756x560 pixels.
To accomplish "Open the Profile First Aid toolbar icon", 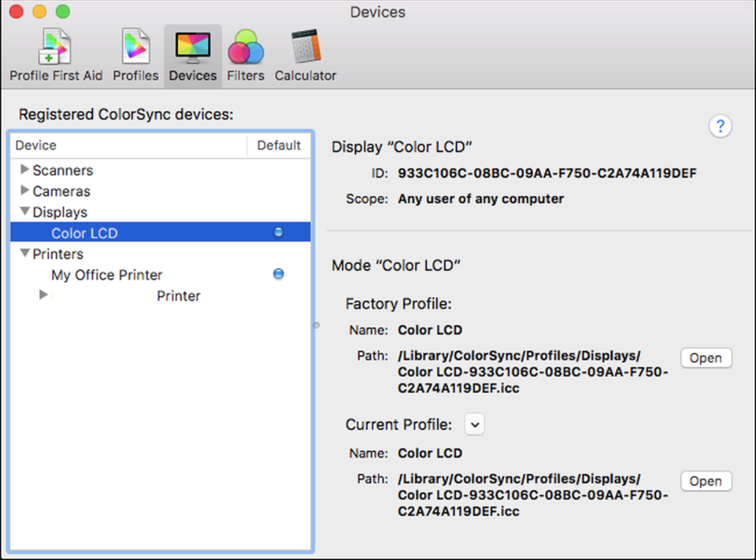I will point(55,57).
